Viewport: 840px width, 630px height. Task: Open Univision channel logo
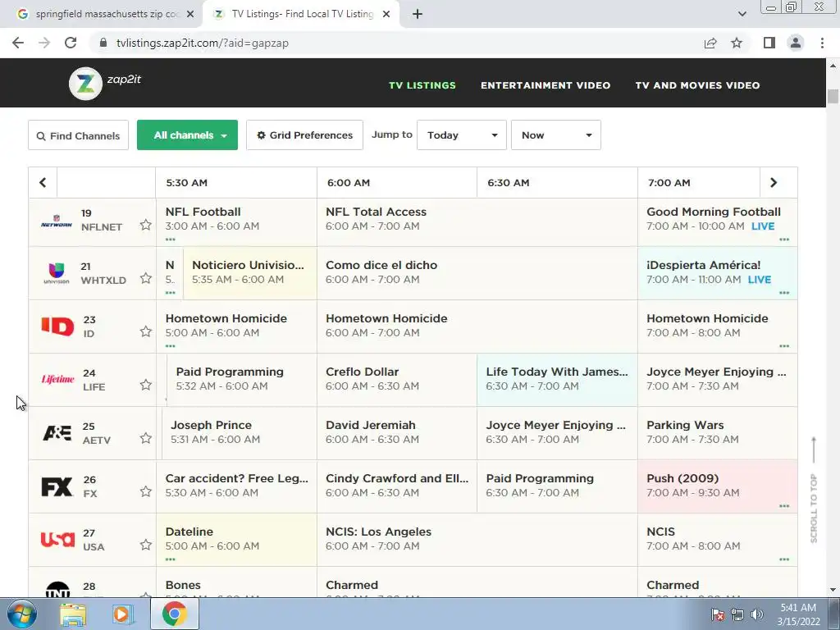(57, 273)
